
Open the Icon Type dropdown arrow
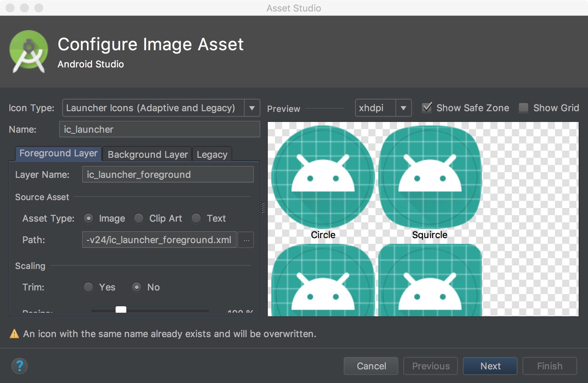(252, 108)
